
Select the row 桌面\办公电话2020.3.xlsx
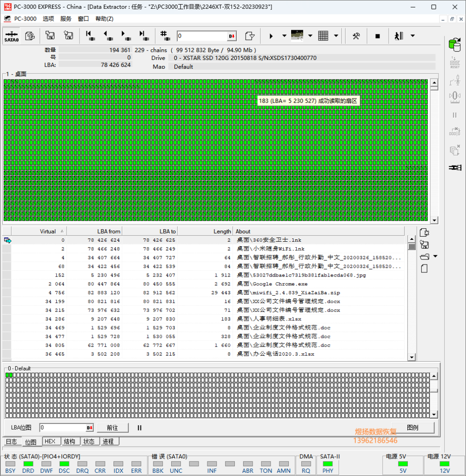tap(204, 354)
